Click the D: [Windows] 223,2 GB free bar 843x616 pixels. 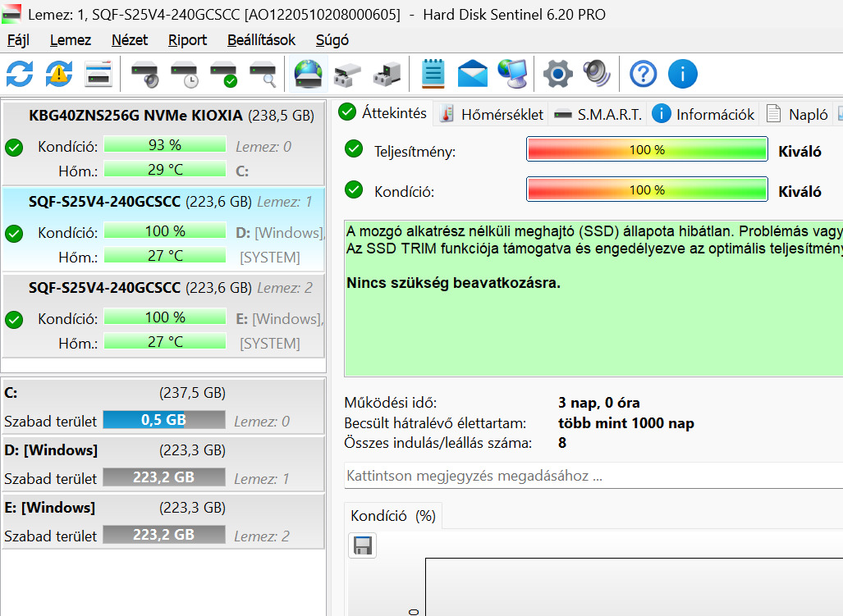[164, 477]
